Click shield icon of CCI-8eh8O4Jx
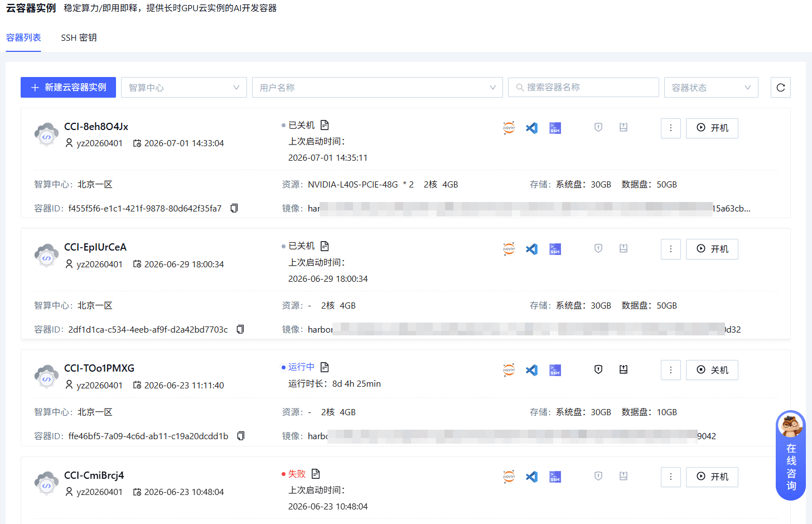812x524 pixels. tap(598, 127)
